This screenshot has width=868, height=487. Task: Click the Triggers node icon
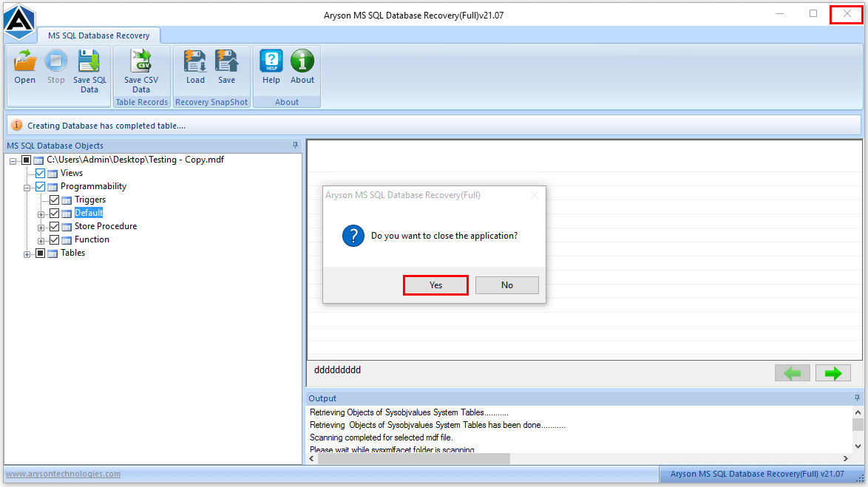pos(67,200)
